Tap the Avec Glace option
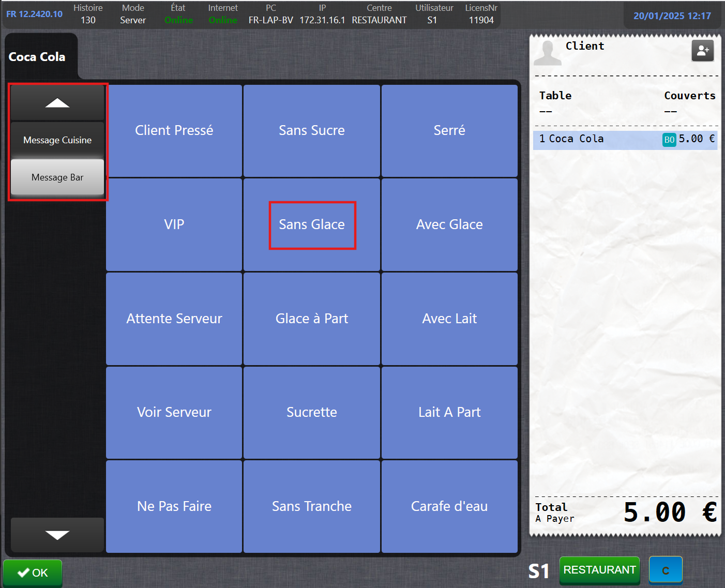Image resolution: width=725 pixels, height=588 pixels. point(449,225)
